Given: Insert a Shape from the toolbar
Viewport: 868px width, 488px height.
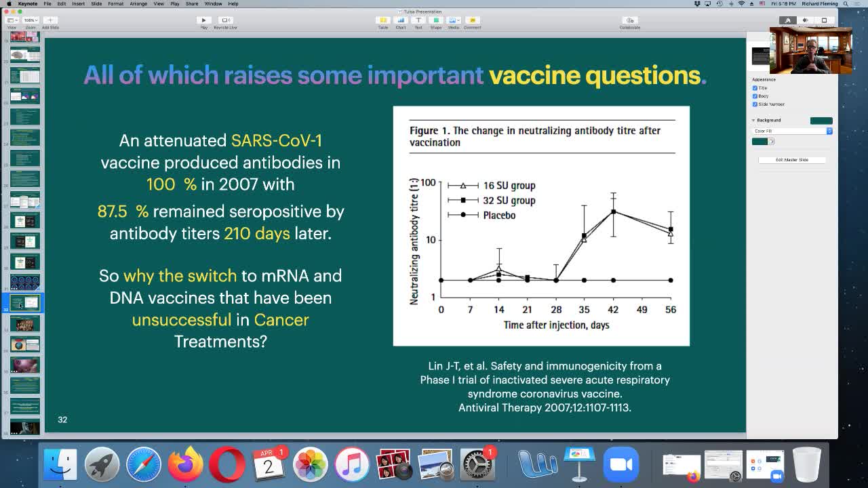Looking at the screenshot, I should click(436, 20).
